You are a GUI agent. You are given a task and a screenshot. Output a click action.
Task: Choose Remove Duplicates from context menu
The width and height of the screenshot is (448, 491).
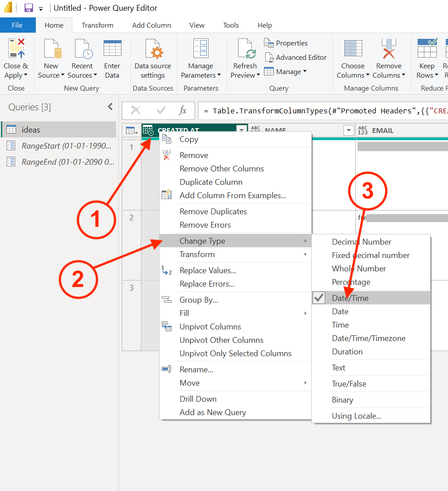[x=213, y=212]
